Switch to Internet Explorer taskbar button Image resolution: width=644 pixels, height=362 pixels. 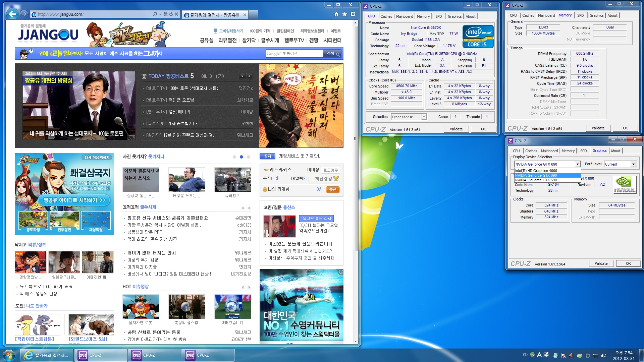[x=47, y=355]
